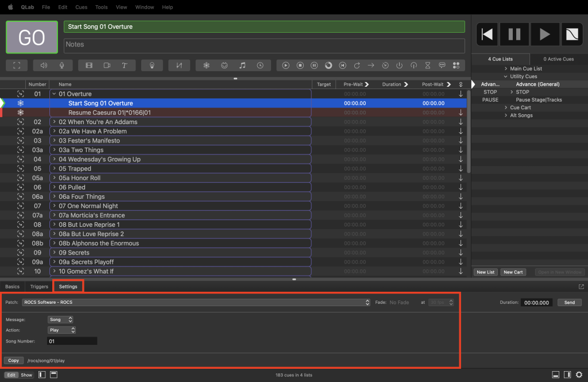This screenshot has width=588, height=382.
Task: Add a Group cue from the toolbar
Action: pyautogui.click(x=17, y=65)
